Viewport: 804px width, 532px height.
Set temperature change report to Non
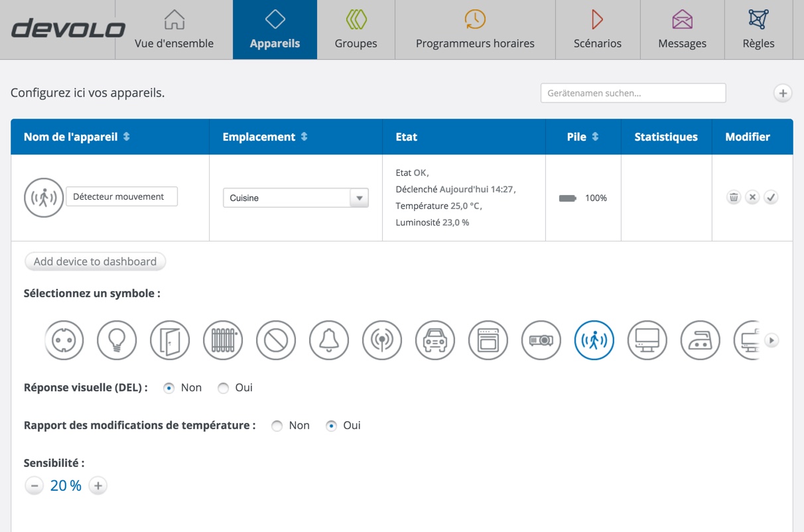(277, 426)
